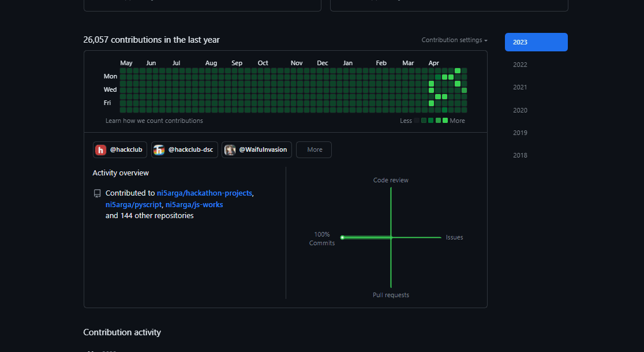Click the @hackclub-dsc organization label
This screenshot has width=644, height=352.
click(x=190, y=150)
